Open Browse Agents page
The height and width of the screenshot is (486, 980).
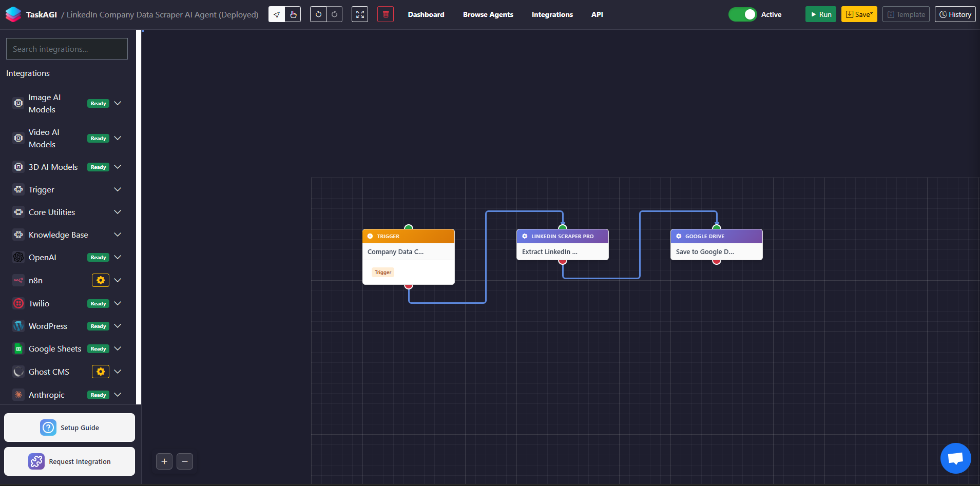click(x=488, y=14)
